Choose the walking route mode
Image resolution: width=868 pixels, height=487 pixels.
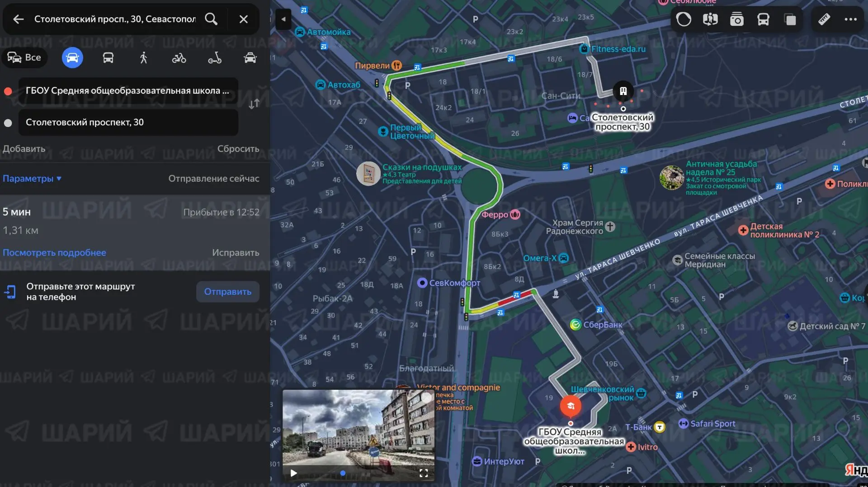pyautogui.click(x=144, y=58)
